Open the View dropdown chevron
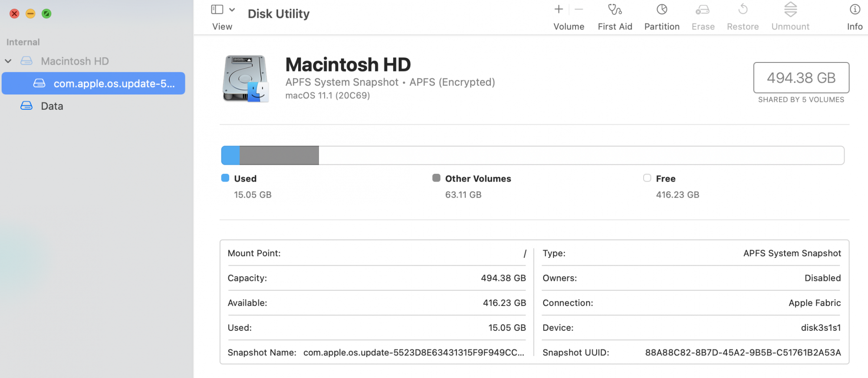868x378 pixels. 232,10
